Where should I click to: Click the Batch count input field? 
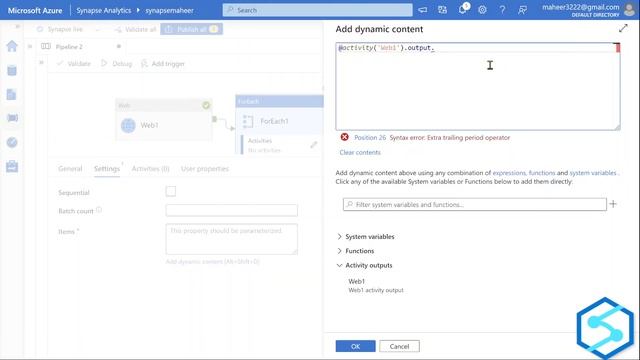tap(231, 210)
